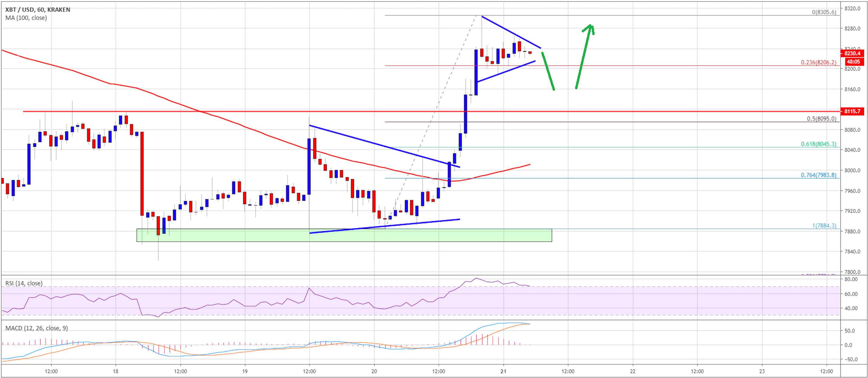Select the Fibonacci 0(8305.6) label
Image resolution: width=868 pixels, height=378 pixels.
point(824,12)
